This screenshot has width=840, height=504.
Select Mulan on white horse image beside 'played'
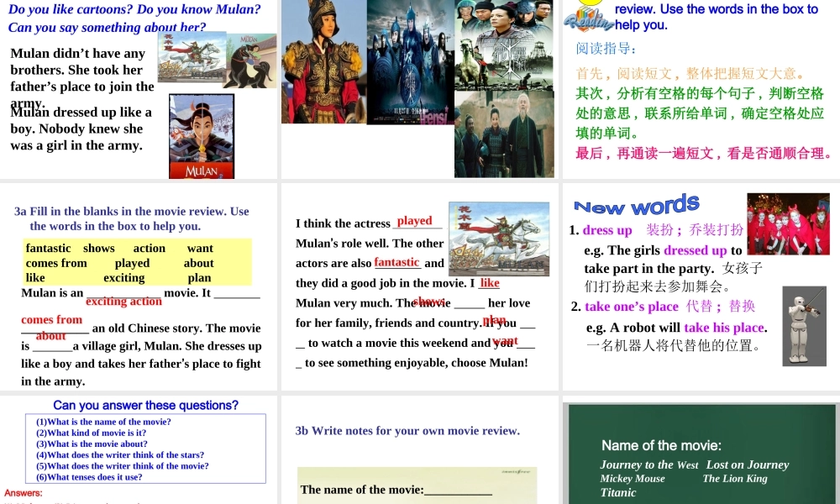point(499,239)
